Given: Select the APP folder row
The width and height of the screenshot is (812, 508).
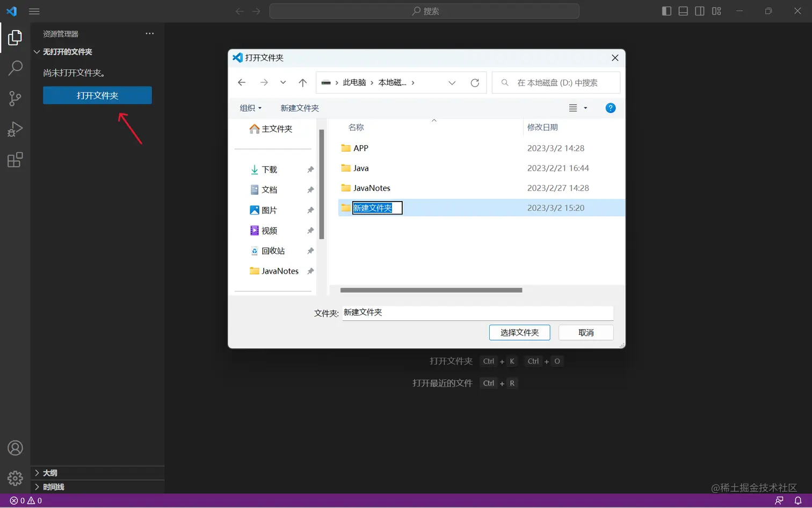Looking at the screenshot, I should coord(482,148).
